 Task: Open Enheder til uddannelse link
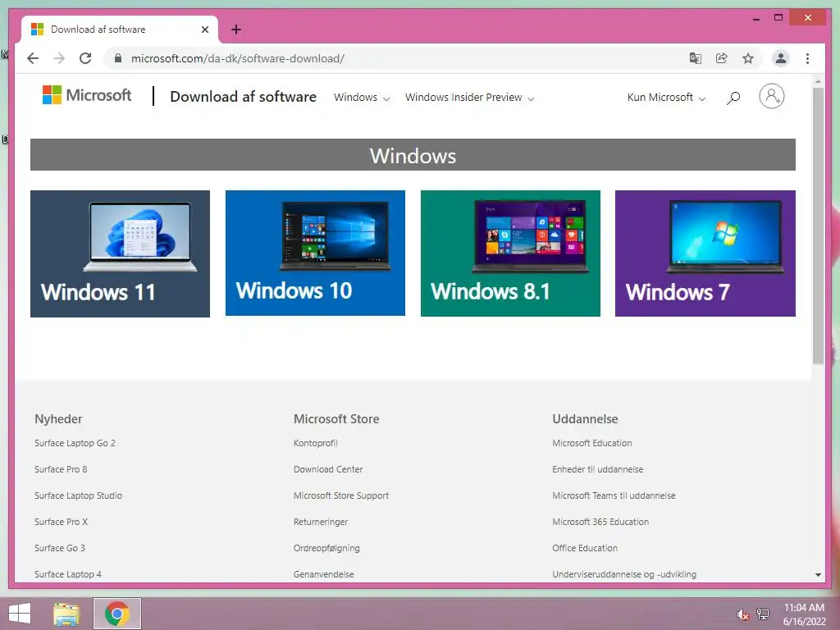coord(598,469)
